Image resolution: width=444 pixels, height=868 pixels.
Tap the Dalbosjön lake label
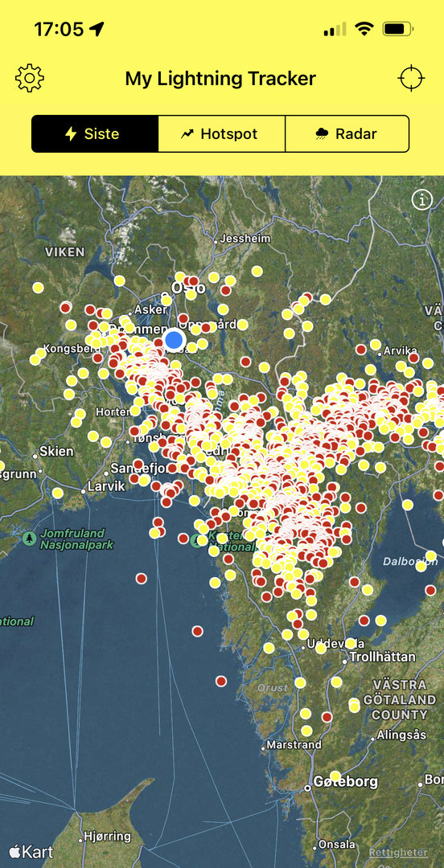(x=410, y=561)
